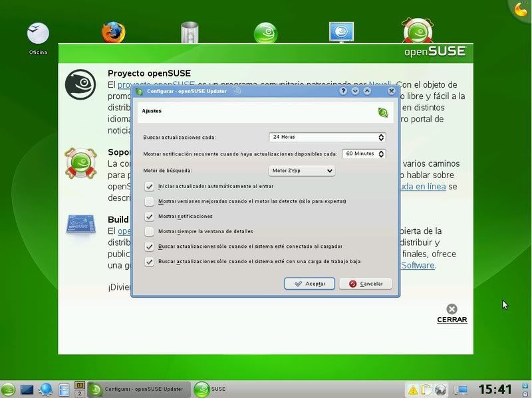532x398 pixels.
Task: Switch to virtual desktop 1 in pager
Action: [x=80, y=385]
